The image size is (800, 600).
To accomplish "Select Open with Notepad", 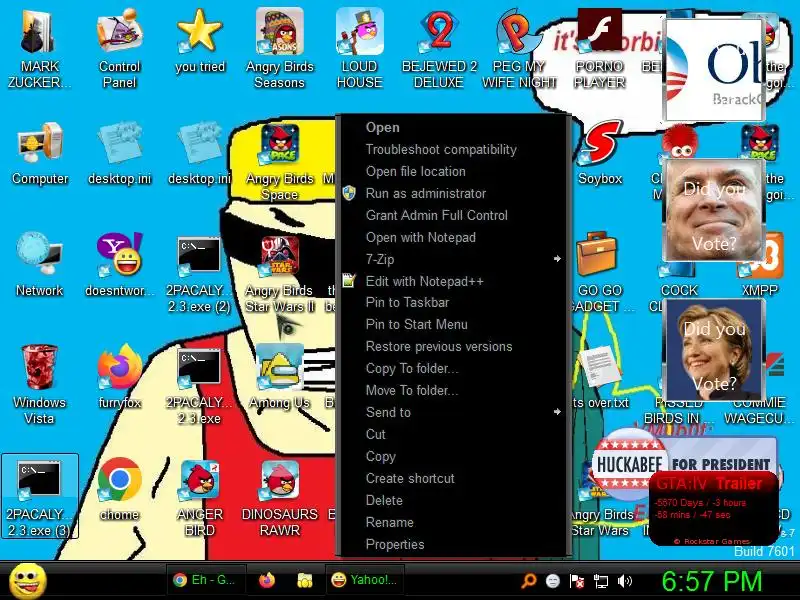I will (x=454, y=237).
